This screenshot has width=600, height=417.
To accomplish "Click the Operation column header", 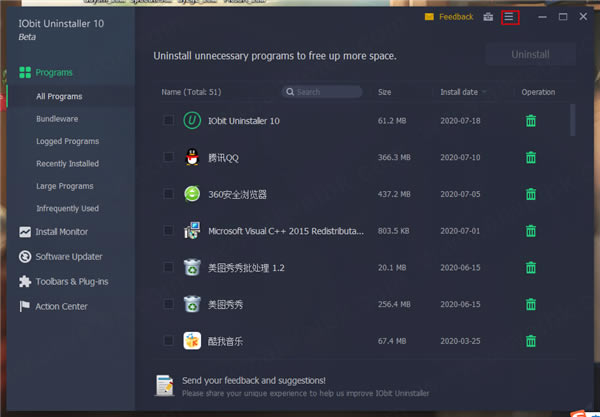I will [x=538, y=92].
